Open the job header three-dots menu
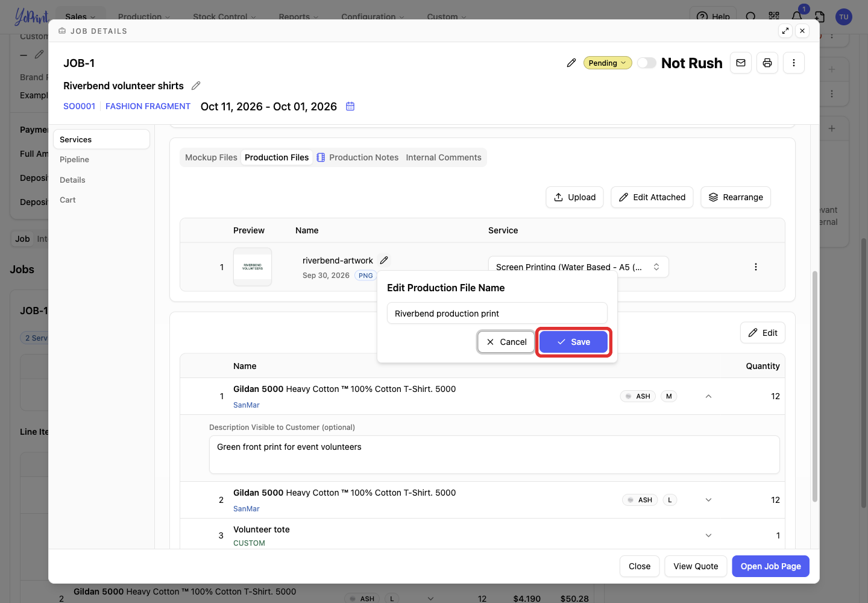Screen dimensions: 868x603 point(794,63)
